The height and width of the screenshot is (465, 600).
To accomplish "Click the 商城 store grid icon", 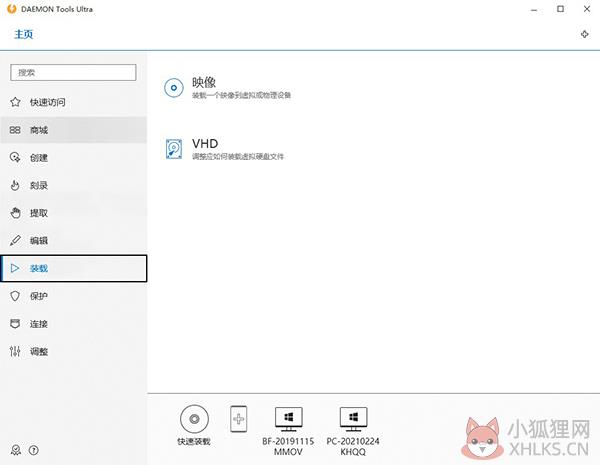I will tap(15, 130).
